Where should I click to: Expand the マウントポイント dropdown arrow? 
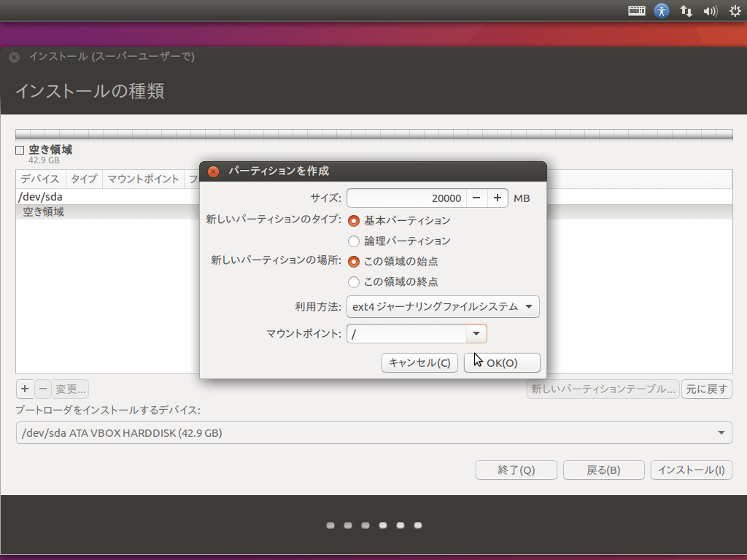point(476,334)
